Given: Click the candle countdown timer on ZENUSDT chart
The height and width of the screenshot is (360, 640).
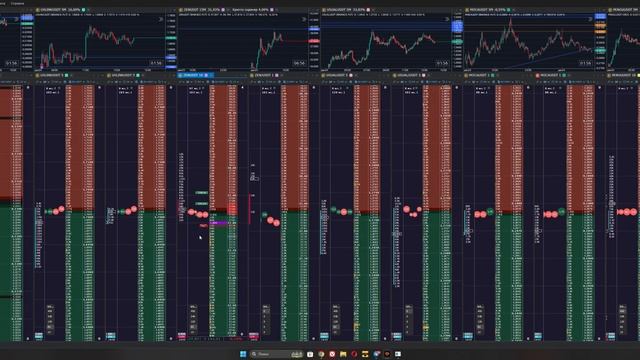Looking at the screenshot, I should tap(299, 63).
